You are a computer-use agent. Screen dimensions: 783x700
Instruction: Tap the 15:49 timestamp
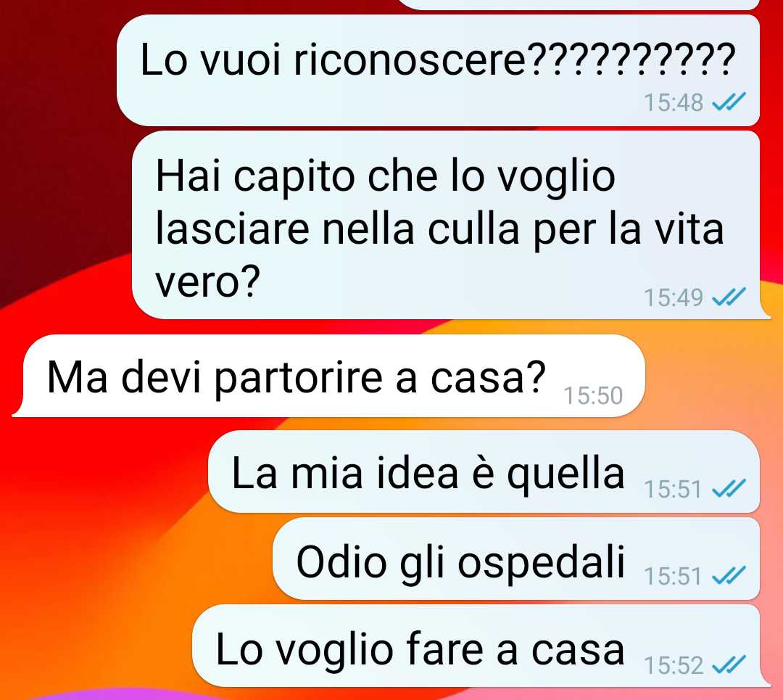[673, 297]
